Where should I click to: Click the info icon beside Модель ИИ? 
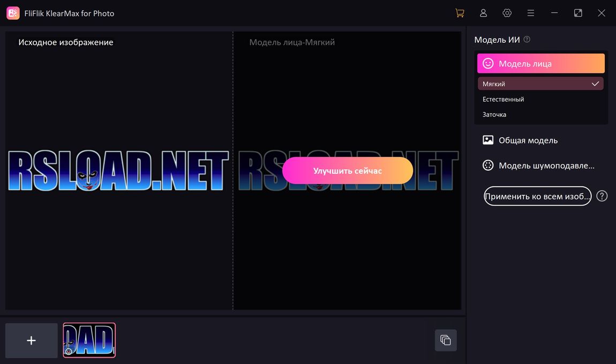(527, 40)
